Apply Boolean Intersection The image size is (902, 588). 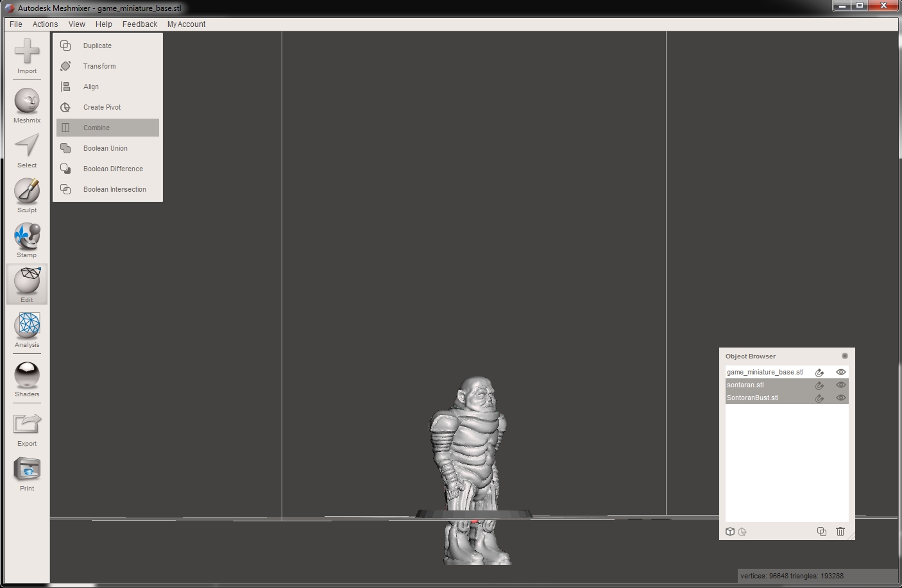tap(108, 189)
